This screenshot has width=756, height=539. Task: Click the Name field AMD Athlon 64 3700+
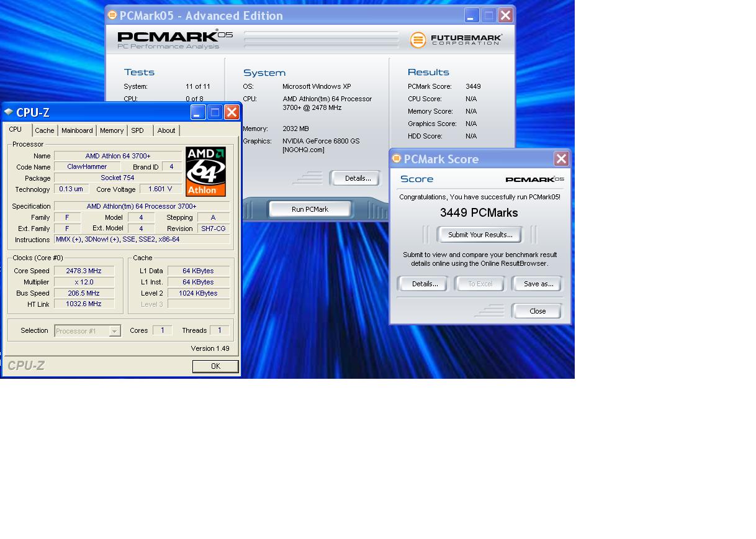coord(118,156)
